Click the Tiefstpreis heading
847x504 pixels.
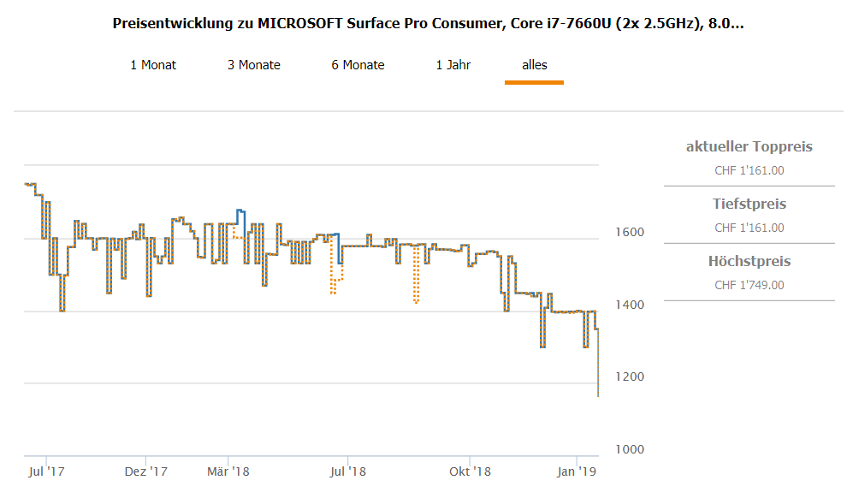coord(749,204)
